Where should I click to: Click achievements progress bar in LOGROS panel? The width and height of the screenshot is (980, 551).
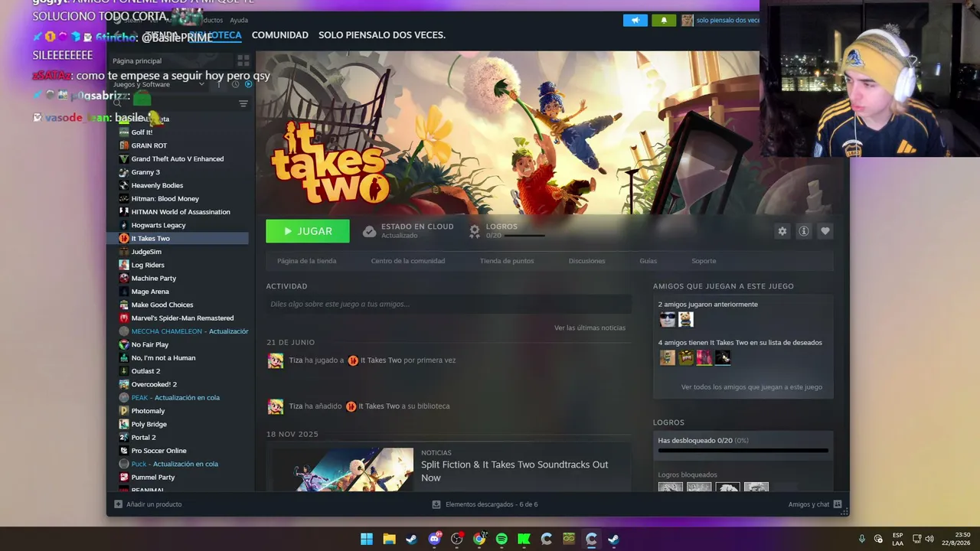[743, 451]
